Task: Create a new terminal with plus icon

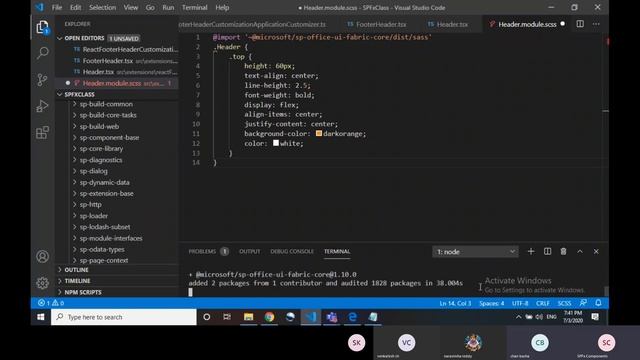Action: click(531, 251)
